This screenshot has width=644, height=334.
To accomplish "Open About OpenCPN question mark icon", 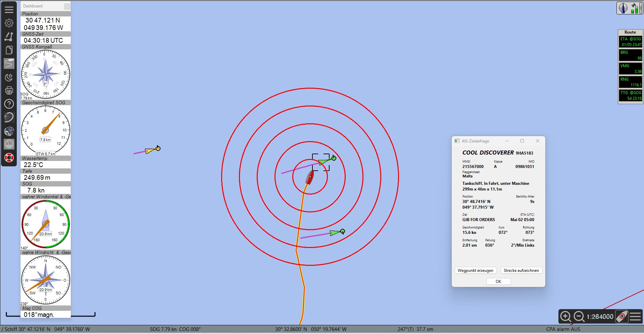I will coord(9,104).
